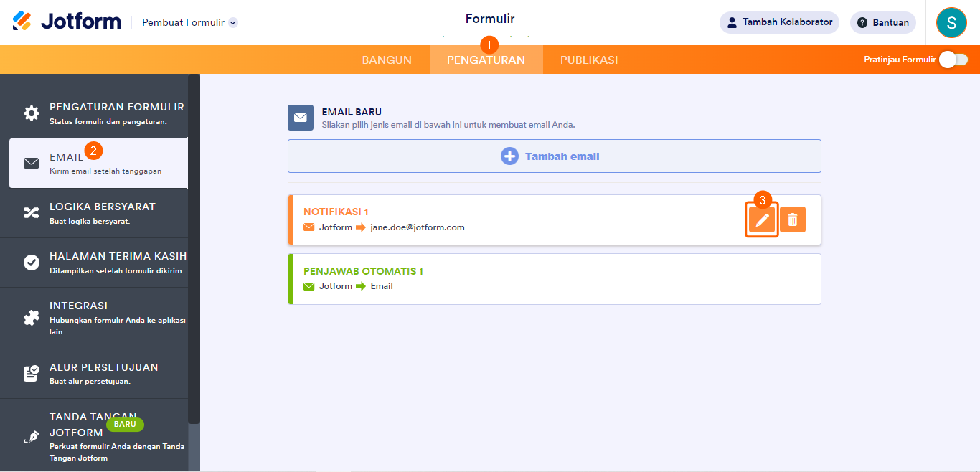Image resolution: width=980 pixels, height=472 pixels.
Task: Click the Jotform logo
Action: point(67,22)
